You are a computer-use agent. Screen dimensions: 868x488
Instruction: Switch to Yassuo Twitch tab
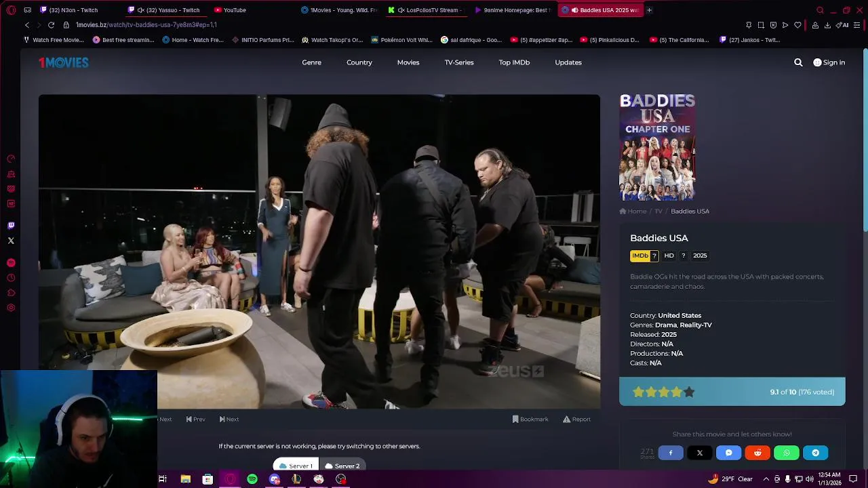168,10
